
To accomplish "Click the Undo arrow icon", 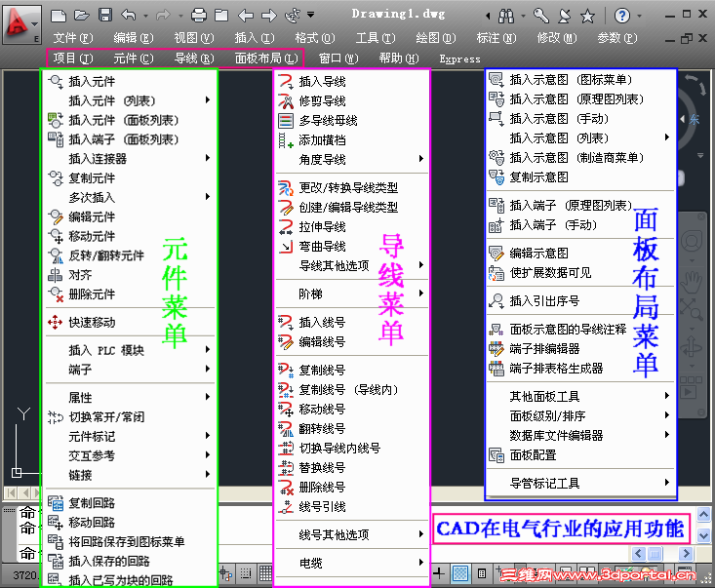I will point(129,16).
